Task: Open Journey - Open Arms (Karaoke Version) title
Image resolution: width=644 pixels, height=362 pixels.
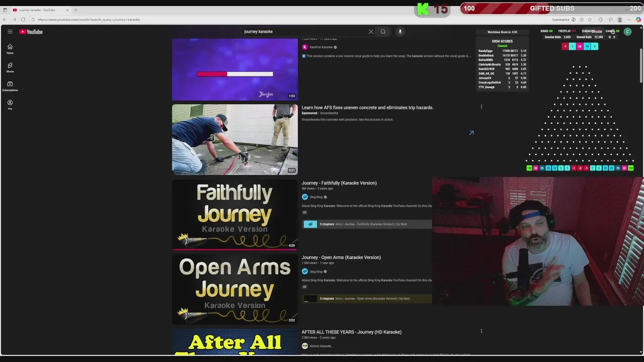Action: pos(341,257)
